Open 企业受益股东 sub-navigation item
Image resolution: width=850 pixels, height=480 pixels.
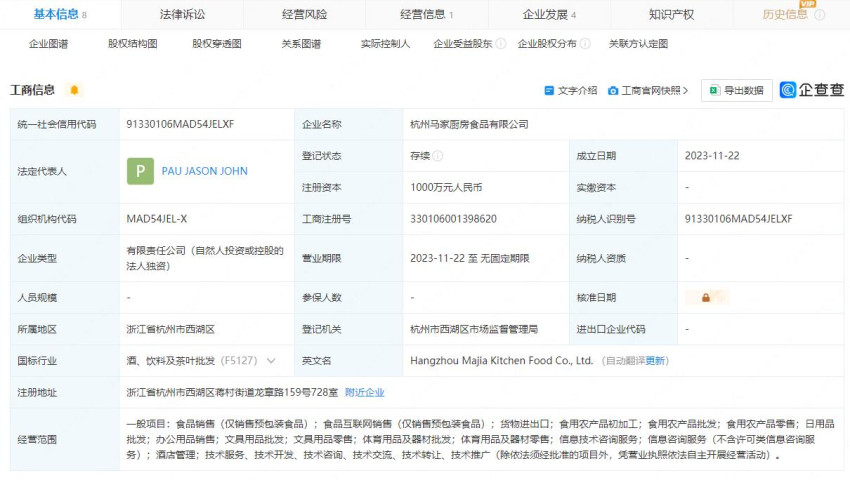coord(462,44)
